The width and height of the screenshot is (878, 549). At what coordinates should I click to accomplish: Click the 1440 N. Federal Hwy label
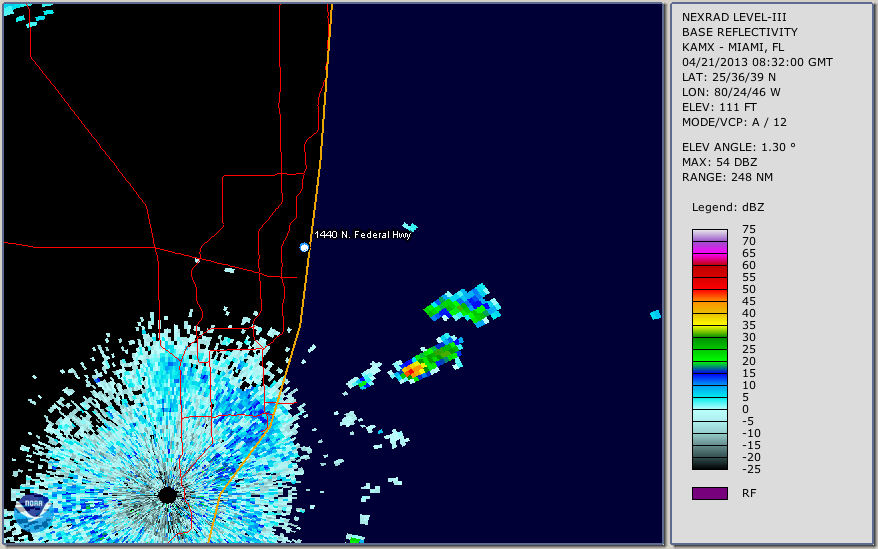point(362,235)
